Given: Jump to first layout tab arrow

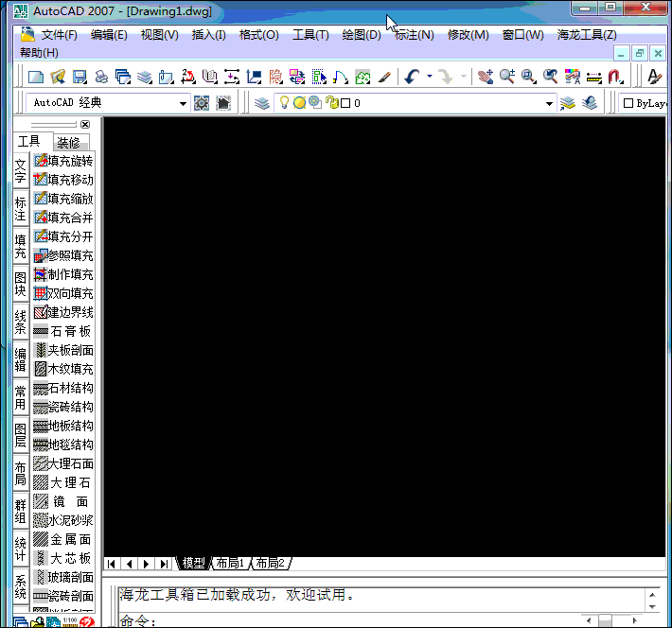Looking at the screenshot, I should 112,564.
